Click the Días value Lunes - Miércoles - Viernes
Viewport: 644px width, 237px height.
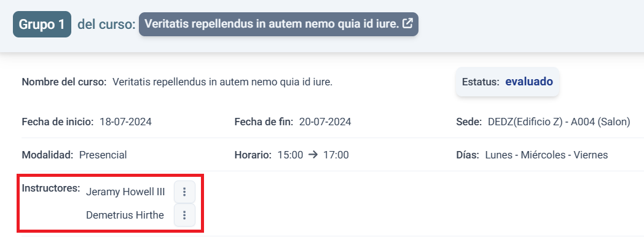click(x=546, y=155)
